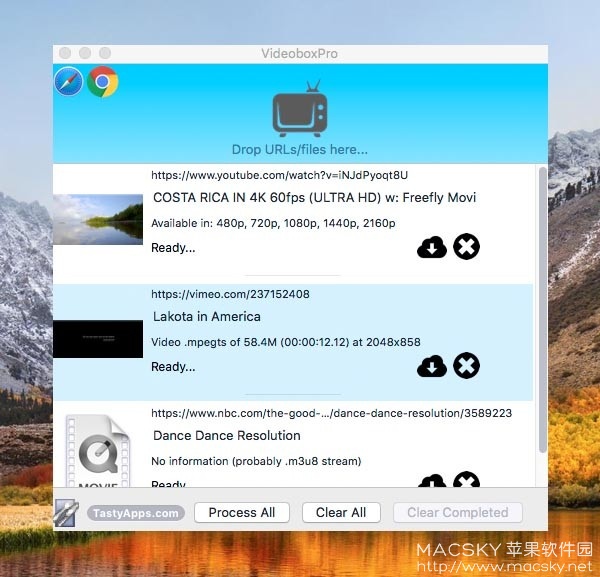Click the Clear Completed button

coord(458,512)
